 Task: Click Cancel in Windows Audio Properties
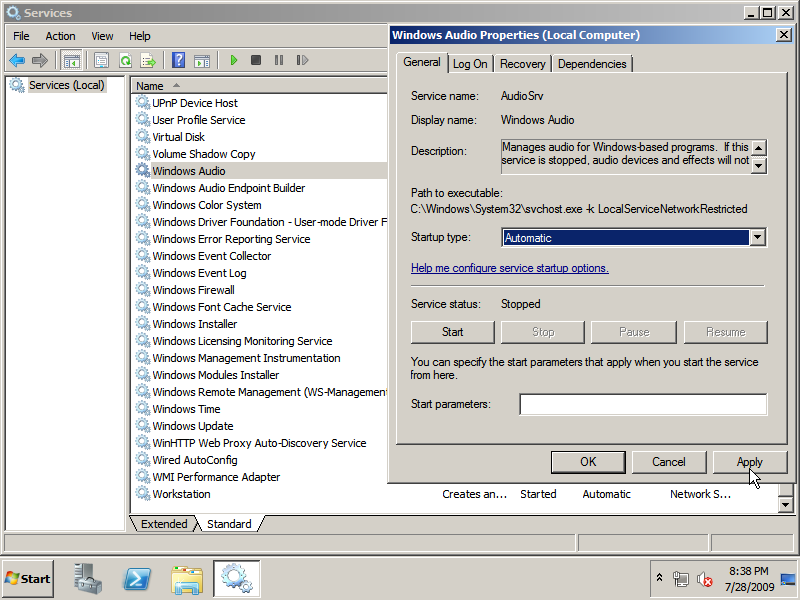[669, 462]
